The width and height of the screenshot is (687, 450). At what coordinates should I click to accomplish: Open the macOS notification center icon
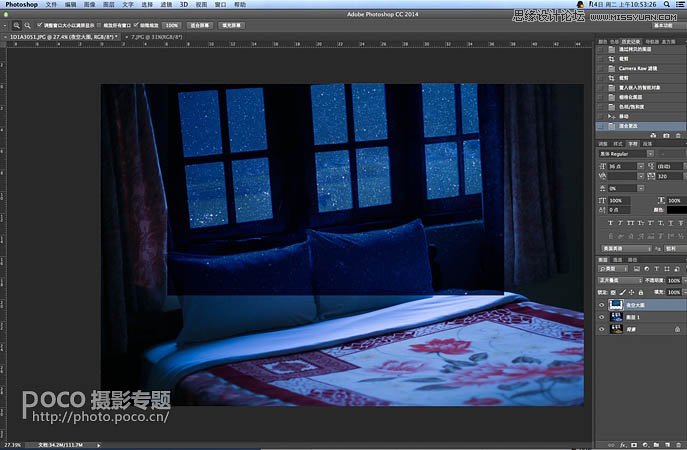(x=680, y=4)
